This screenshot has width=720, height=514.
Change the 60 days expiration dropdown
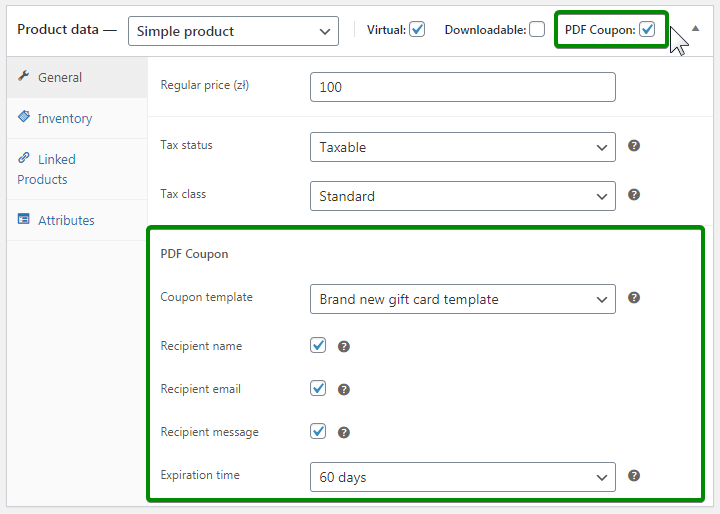tap(462, 477)
